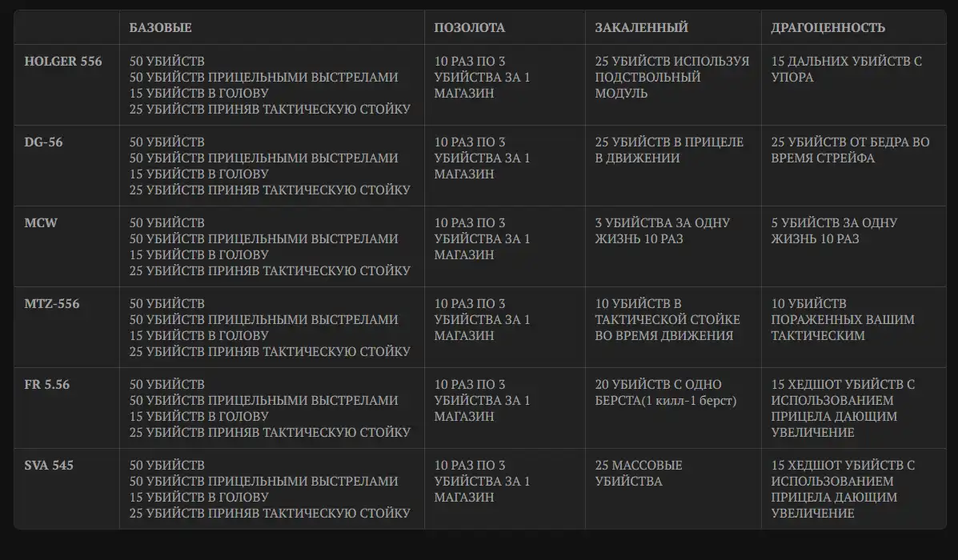Click the ПОРАЖЕННЫХ ВАШИМ ТАКТИЧЕСКИМ cell
Image resolution: width=958 pixels, height=560 pixels.
pyautogui.click(x=842, y=319)
